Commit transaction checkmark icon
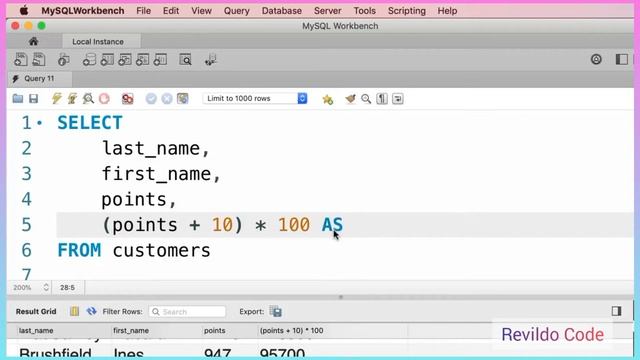The image size is (640, 360). [x=151, y=98]
